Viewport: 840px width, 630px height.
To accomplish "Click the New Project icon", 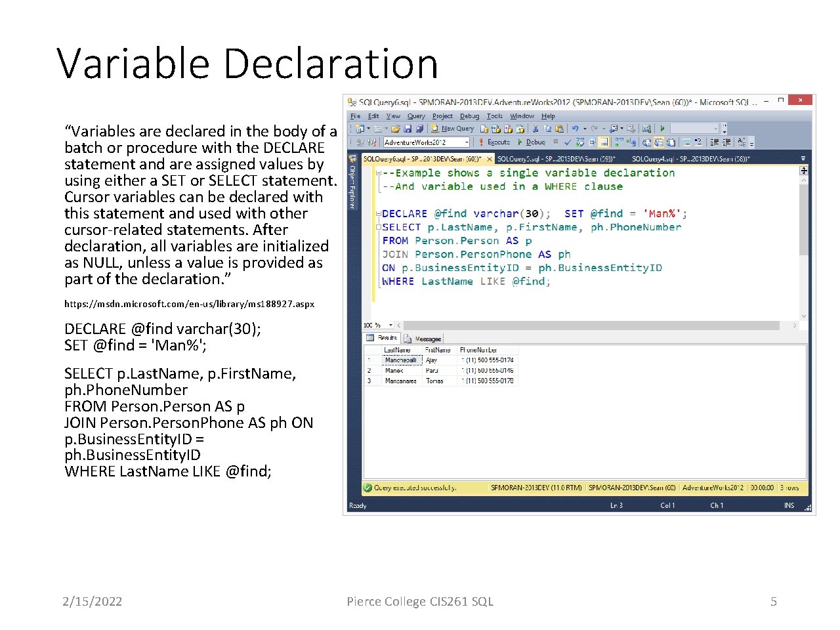I will pos(360,129).
